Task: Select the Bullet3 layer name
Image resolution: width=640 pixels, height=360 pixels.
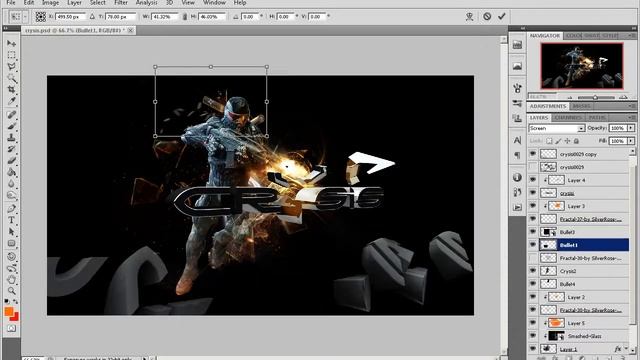Action: [567, 232]
